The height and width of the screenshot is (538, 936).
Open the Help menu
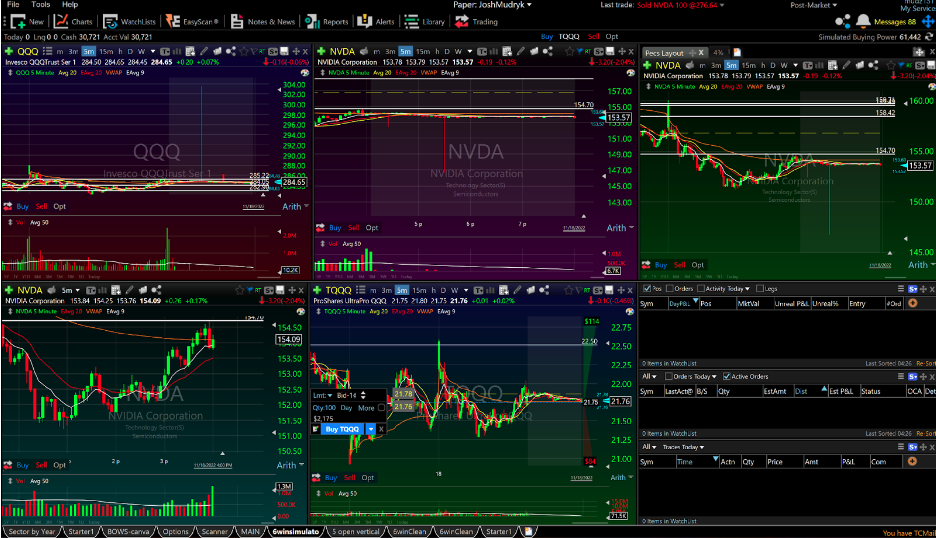click(x=70, y=4)
